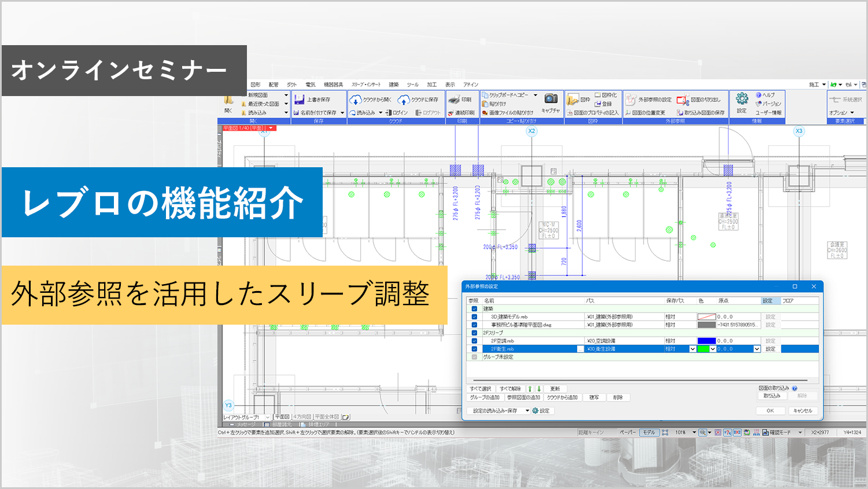868x489 pixels.
Task: Click the 印刷 printer icon
Action: pyautogui.click(x=455, y=100)
